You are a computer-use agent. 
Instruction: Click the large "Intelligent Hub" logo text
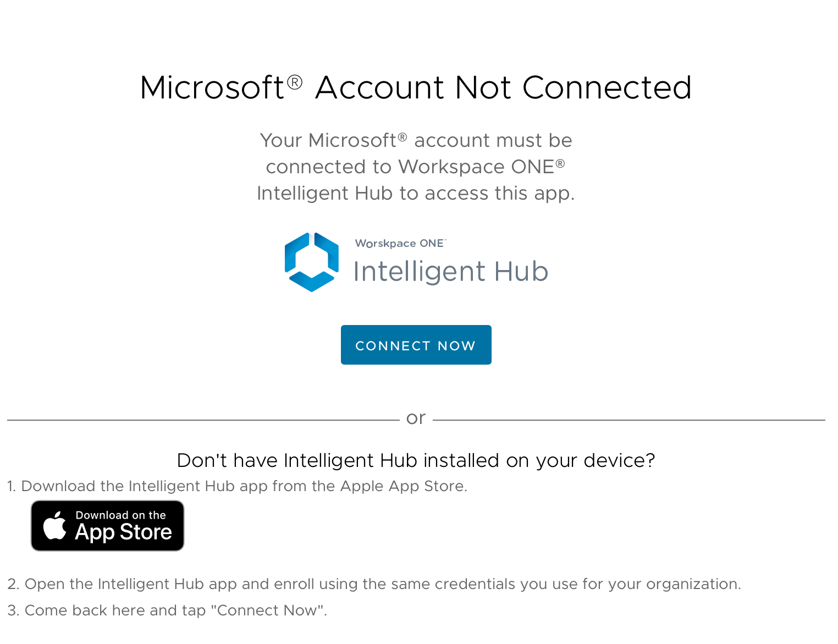click(450, 272)
